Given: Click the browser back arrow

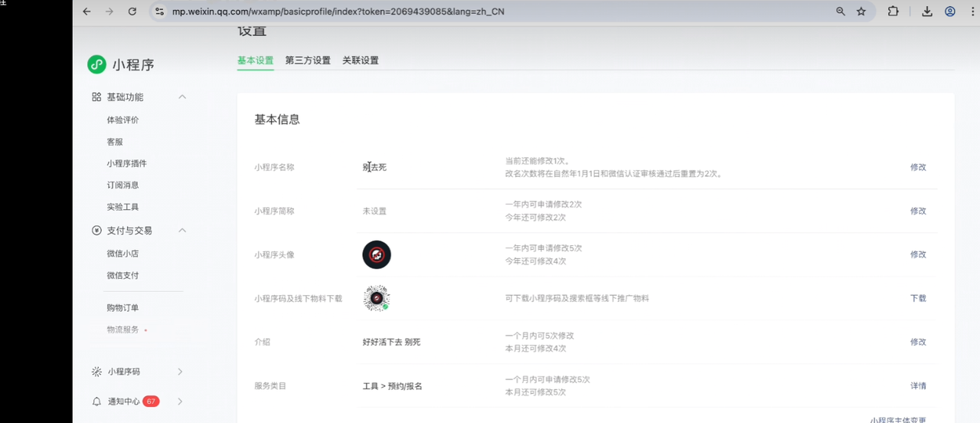Looking at the screenshot, I should pyautogui.click(x=87, y=11).
